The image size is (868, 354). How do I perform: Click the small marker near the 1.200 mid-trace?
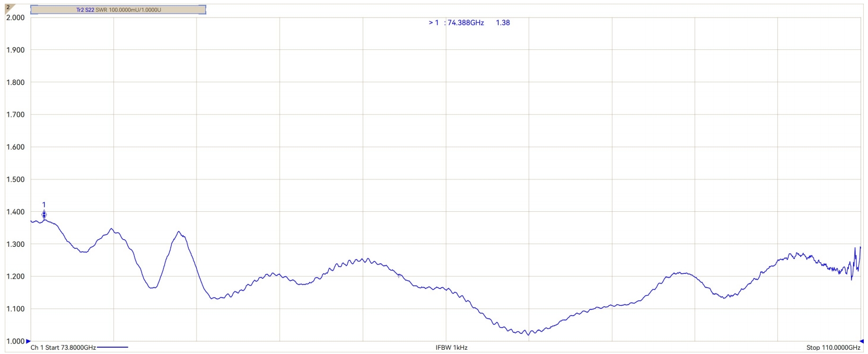(x=399, y=275)
